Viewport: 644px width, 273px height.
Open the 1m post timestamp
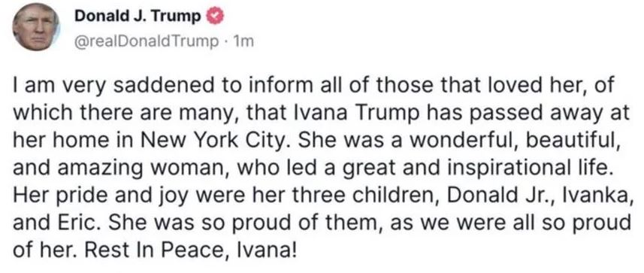[x=243, y=41]
